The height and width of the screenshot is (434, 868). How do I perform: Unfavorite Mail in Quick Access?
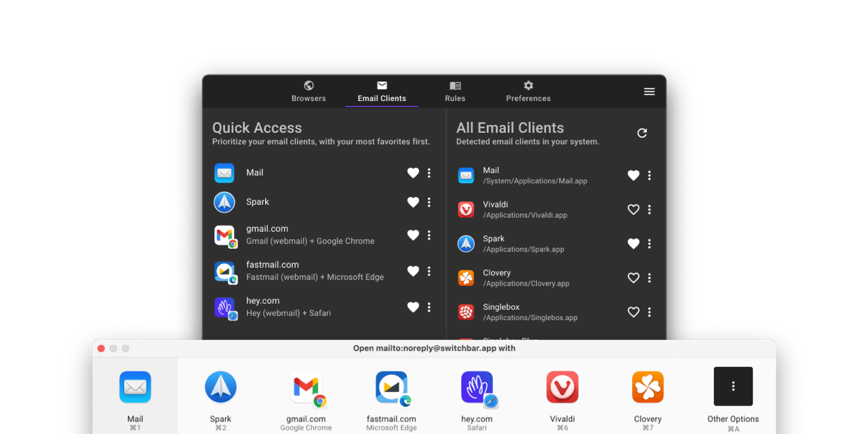click(x=413, y=173)
